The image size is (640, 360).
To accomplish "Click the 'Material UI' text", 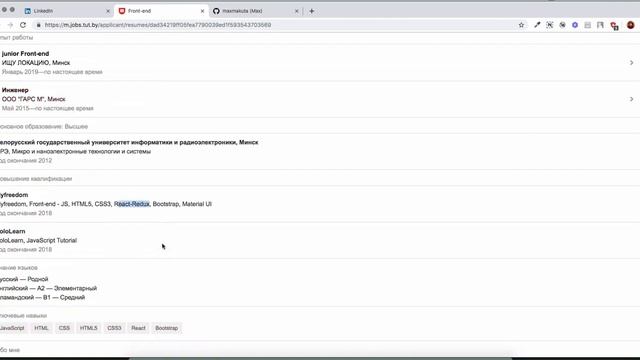I will pos(197,204).
